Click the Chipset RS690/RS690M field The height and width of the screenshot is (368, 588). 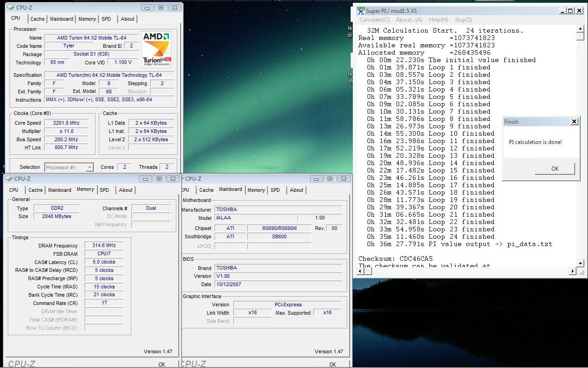pyautogui.click(x=279, y=228)
